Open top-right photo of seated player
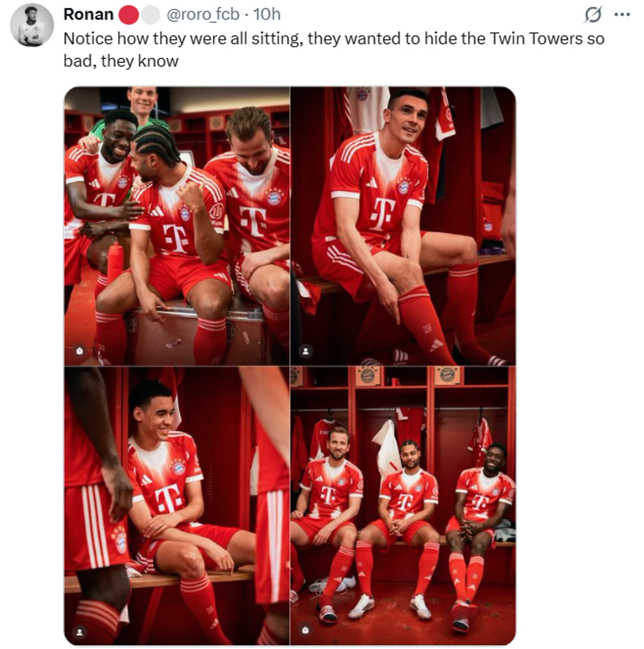Viewport: 644px width, 649px height. [x=403, y=226]
